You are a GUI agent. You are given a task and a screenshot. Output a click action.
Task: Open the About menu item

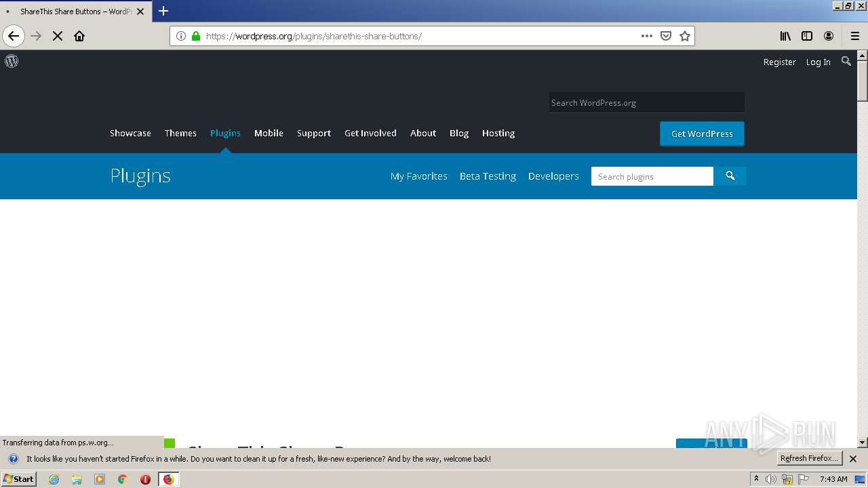[423, 134]
